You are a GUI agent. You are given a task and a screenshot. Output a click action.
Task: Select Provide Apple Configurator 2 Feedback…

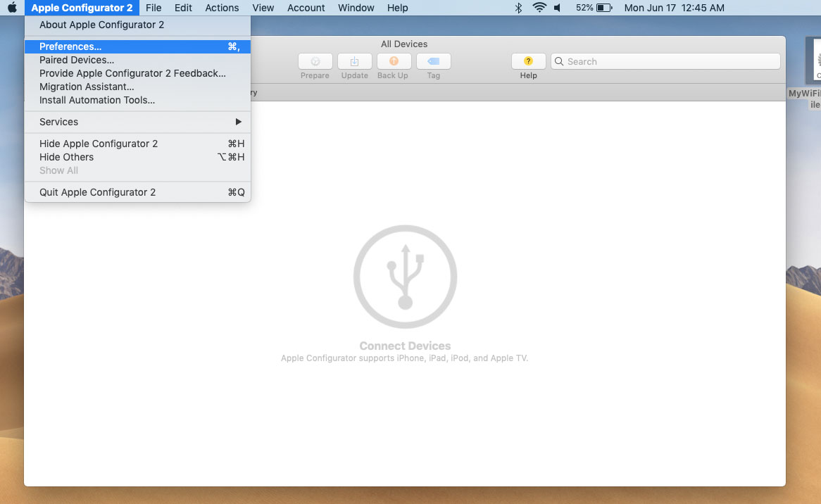coord(138,73)
